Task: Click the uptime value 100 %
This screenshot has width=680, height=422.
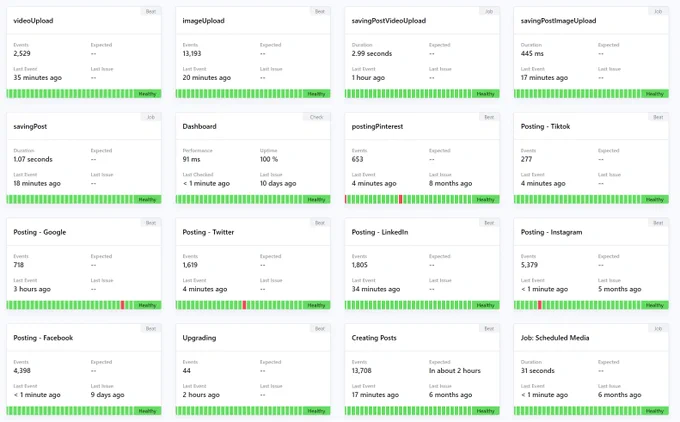Action: (x=268, y=159)
